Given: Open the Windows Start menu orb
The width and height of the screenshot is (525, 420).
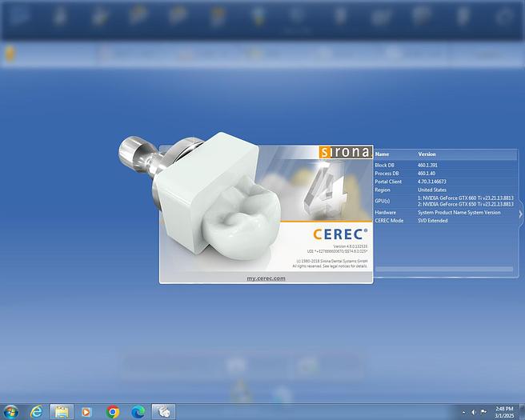Looking at the screenshot, I should tap(10, 411).
